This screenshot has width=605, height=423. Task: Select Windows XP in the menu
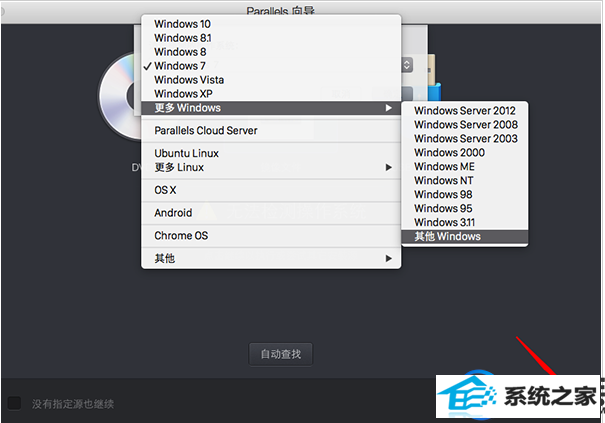[x=271, y=93]
